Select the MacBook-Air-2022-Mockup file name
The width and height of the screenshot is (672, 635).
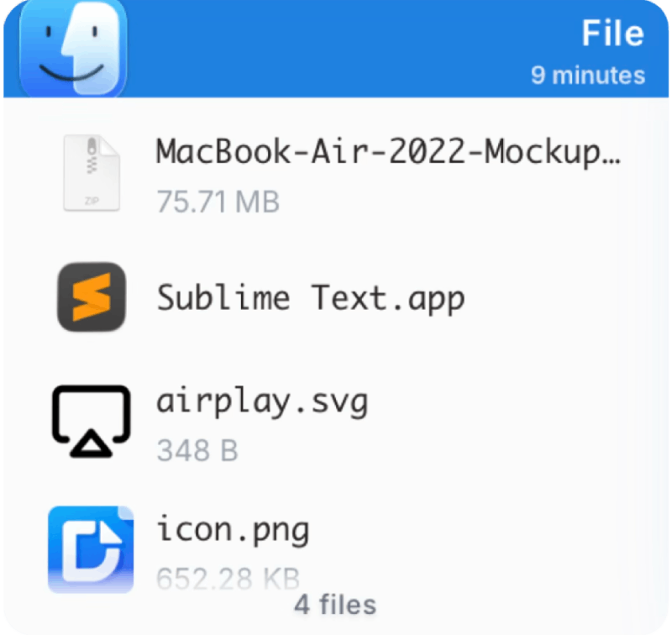[x=388, y=153]
